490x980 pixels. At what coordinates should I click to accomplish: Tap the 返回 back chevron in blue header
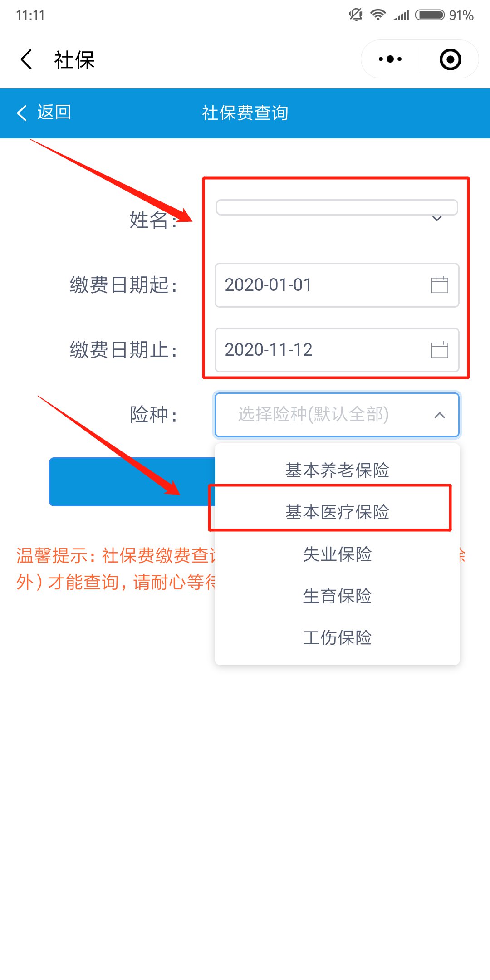[22, 113]
